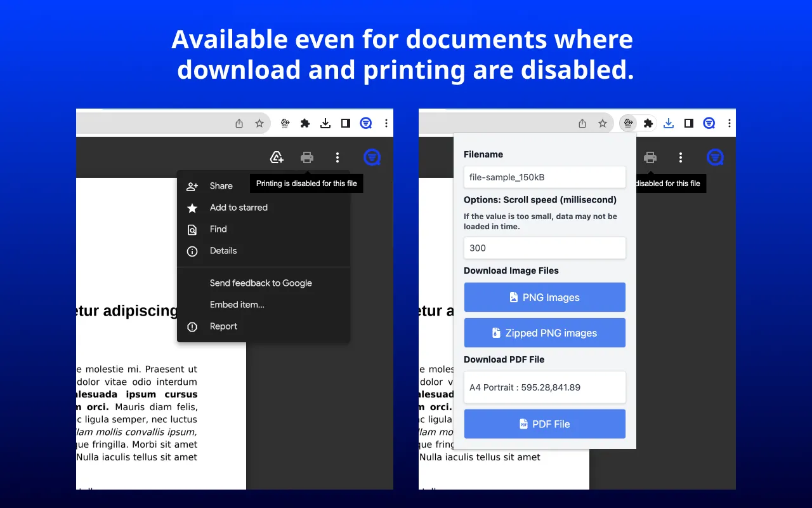Click the browser Downloads icon
Screen dimensions: 812x508
point(325,123)
